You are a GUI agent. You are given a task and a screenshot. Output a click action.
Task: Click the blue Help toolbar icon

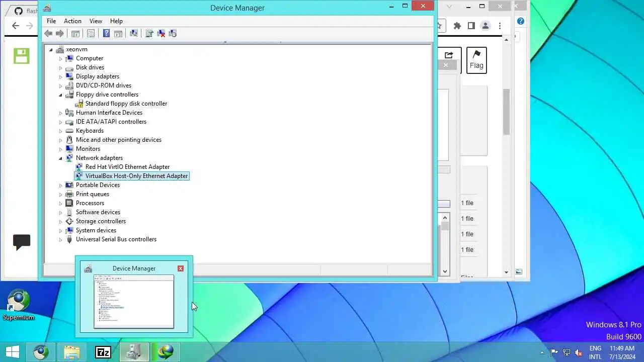pyautogui.click(x=107, y=34)
